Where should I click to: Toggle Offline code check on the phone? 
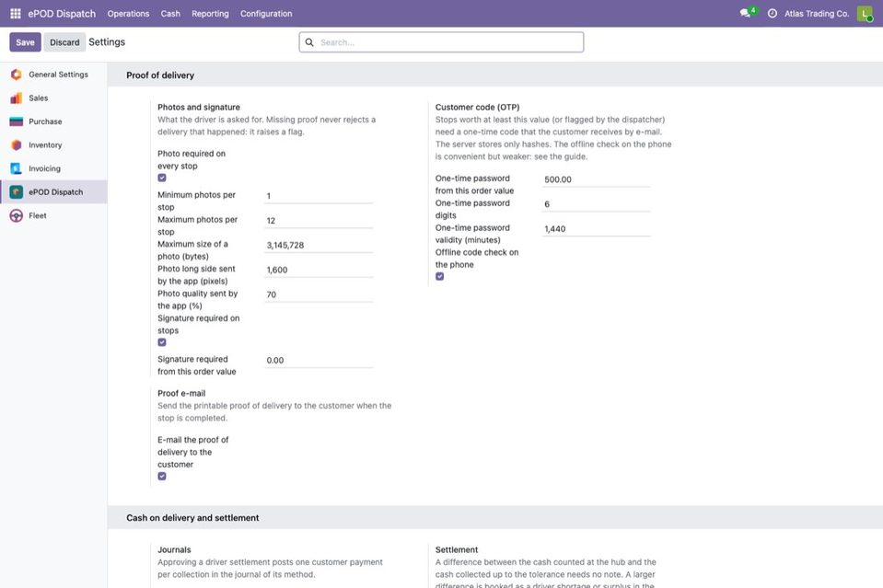(x=440, y=276)
